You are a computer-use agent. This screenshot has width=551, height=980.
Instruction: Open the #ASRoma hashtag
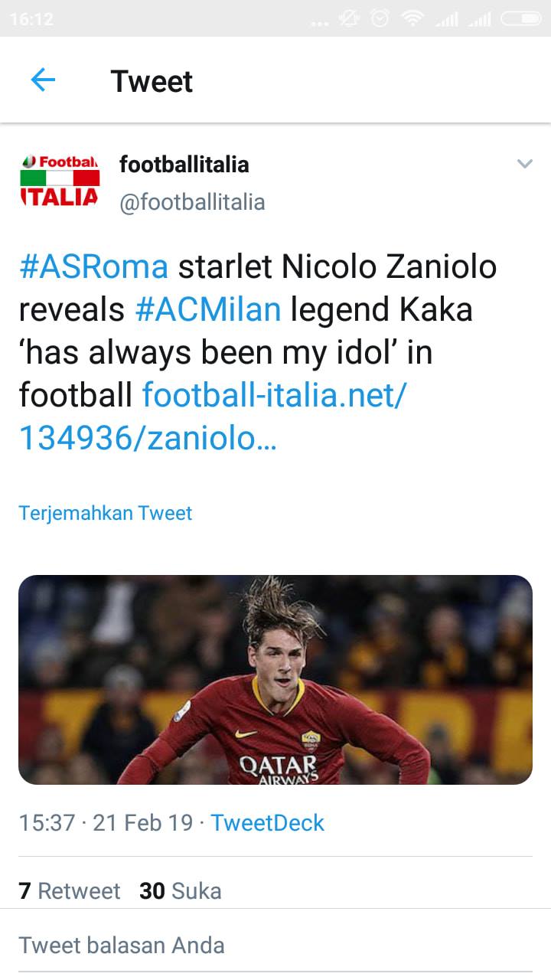pyautogui.click(x=93, y=266)
